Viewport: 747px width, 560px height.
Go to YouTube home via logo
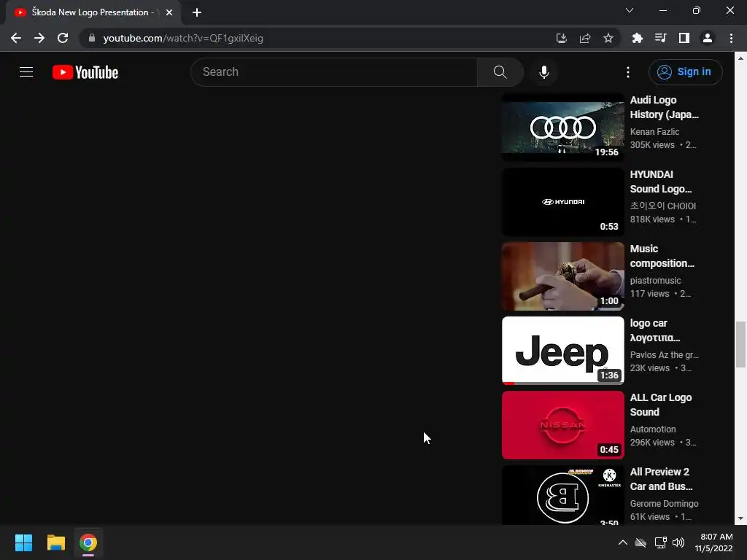coord(85,72)
